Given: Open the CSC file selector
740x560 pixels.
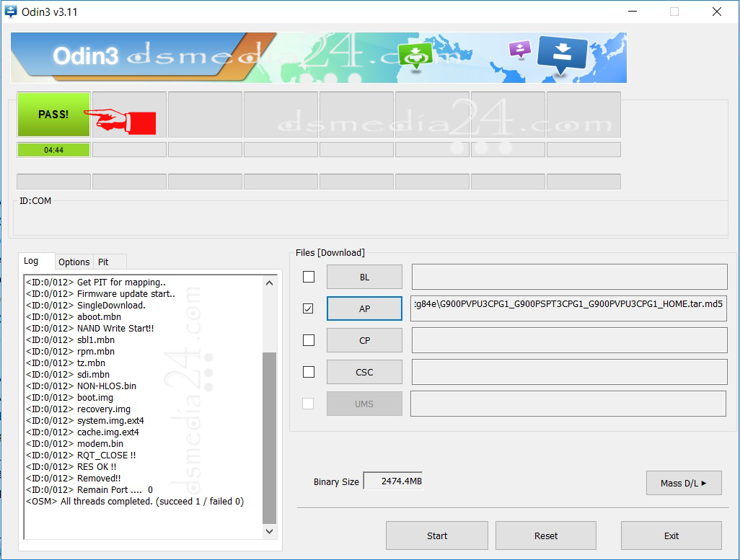Looking at the screenshot, I should pyautogui.click(x=364, y=371).
